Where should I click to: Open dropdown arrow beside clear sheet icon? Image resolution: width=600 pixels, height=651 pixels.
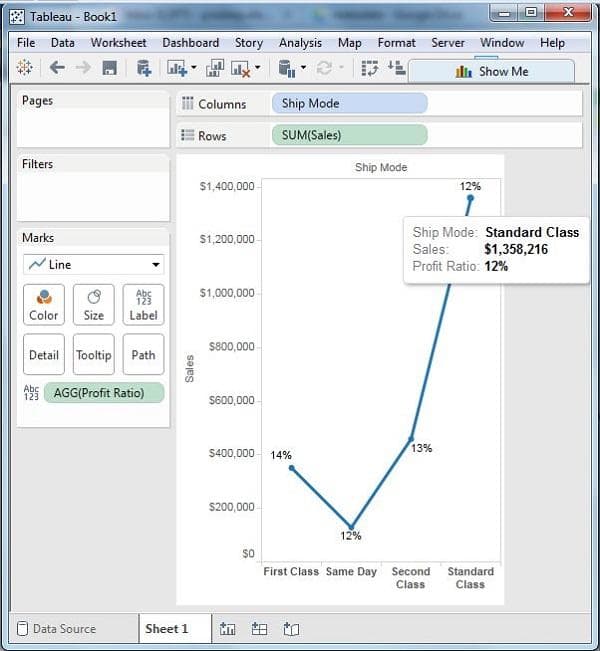click(x=258, y=68)
